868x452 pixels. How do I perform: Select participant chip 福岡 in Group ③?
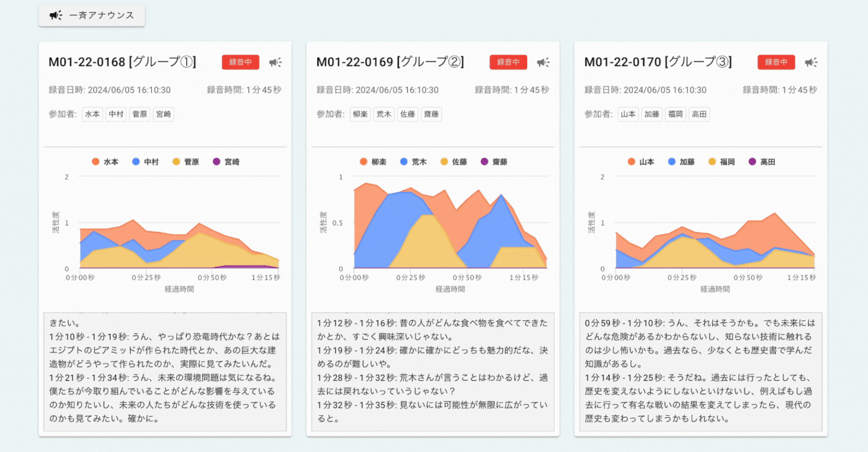coord(675,114)
